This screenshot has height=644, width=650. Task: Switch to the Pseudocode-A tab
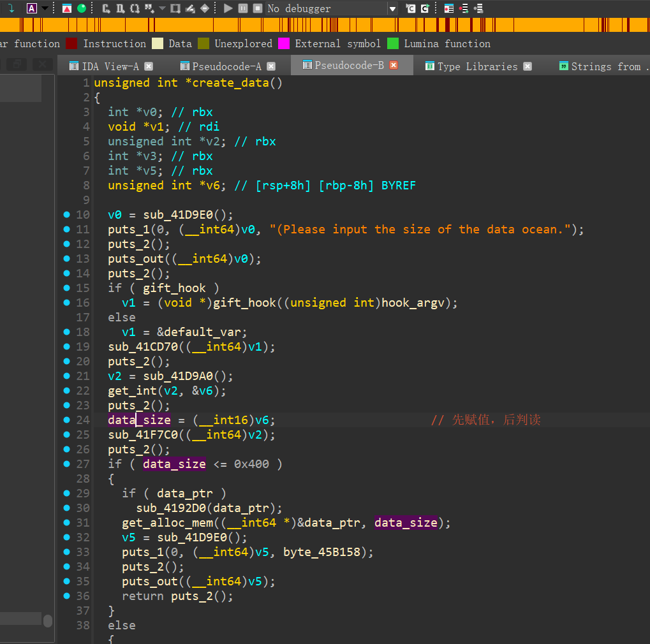point(226,66)
